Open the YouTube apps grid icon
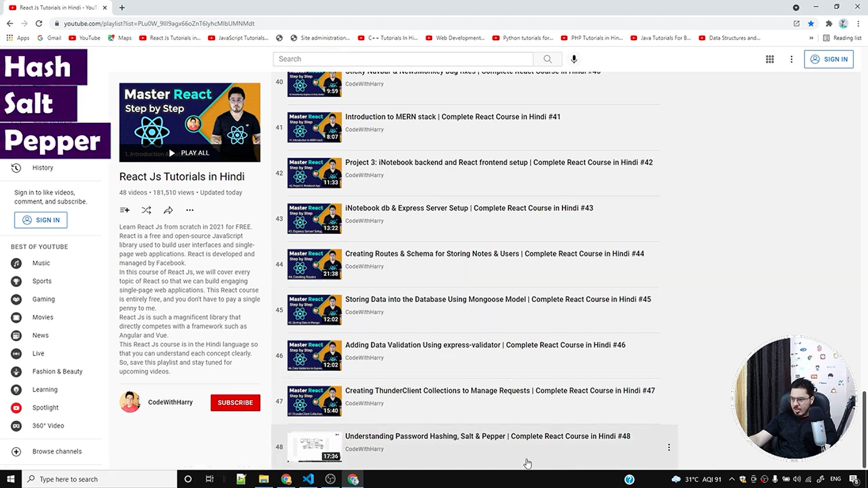 pyautogui.click(x=770, y=59)
